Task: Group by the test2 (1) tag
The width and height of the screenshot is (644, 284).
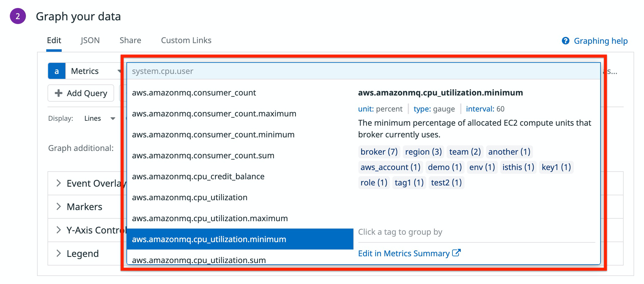Action: click(446, 182)
